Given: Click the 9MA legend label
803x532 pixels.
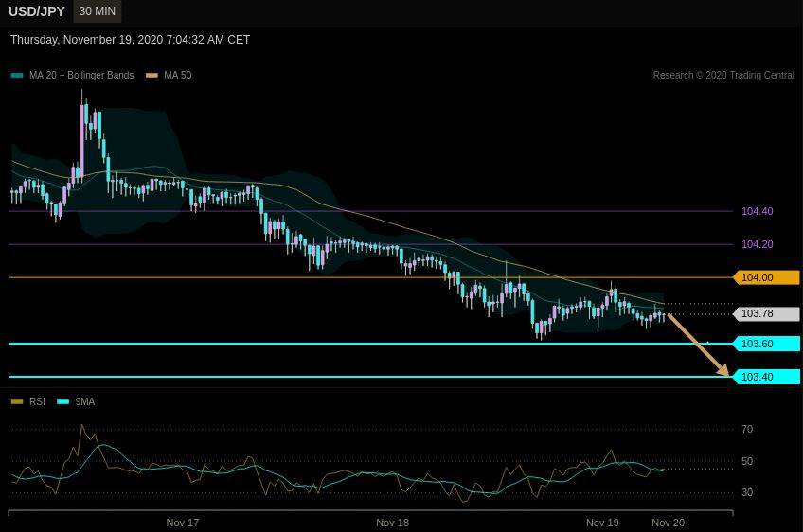Looking at the screenshot, I should click(x=85, y=402).
